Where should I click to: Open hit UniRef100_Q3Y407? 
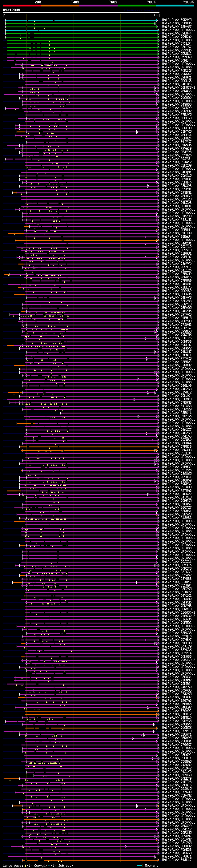pyautogui.click(x=177, y=575)
